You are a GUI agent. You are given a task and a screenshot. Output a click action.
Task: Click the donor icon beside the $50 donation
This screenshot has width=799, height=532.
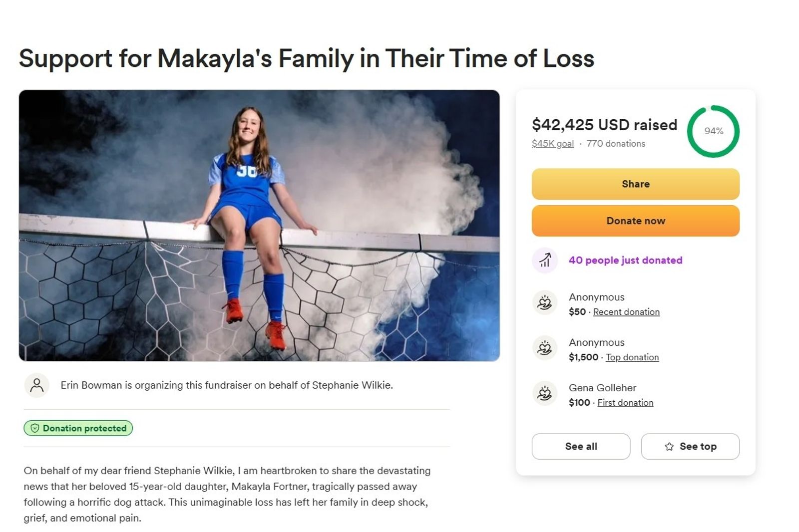click(545, 303)
